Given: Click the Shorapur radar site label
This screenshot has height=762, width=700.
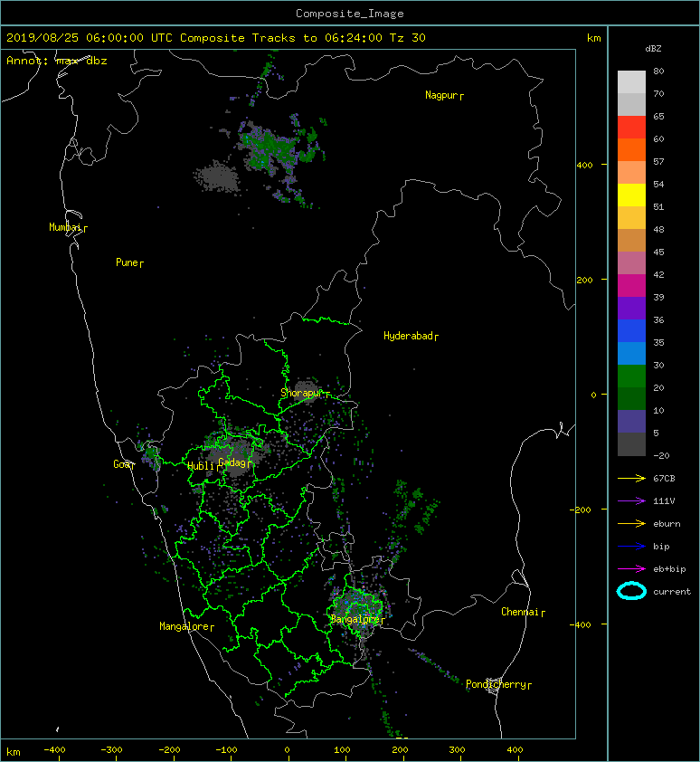Looking at the screenshot, I should click(302, 393).
